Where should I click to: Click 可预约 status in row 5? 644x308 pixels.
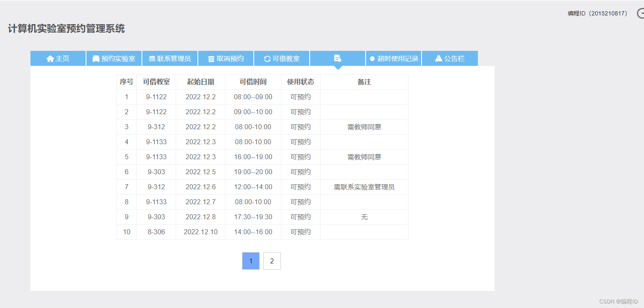(301, 157)
